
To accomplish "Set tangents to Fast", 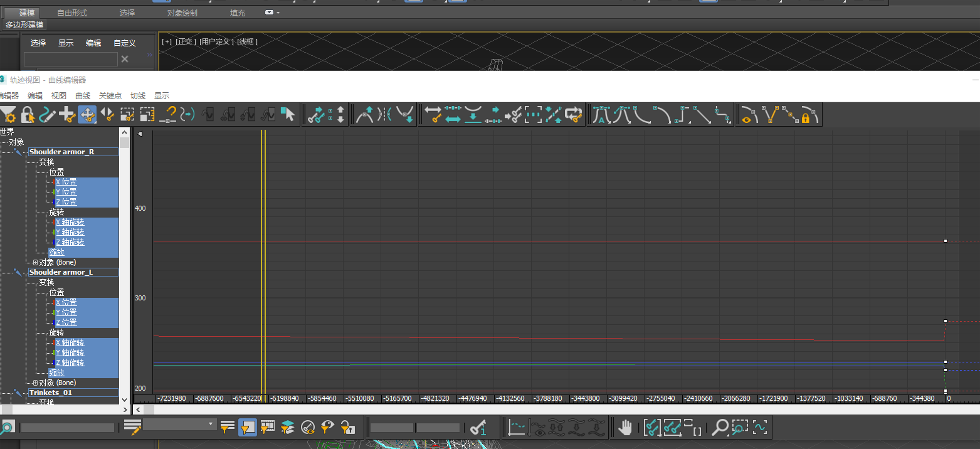I will pyautogui.click(x=642, y=115).
